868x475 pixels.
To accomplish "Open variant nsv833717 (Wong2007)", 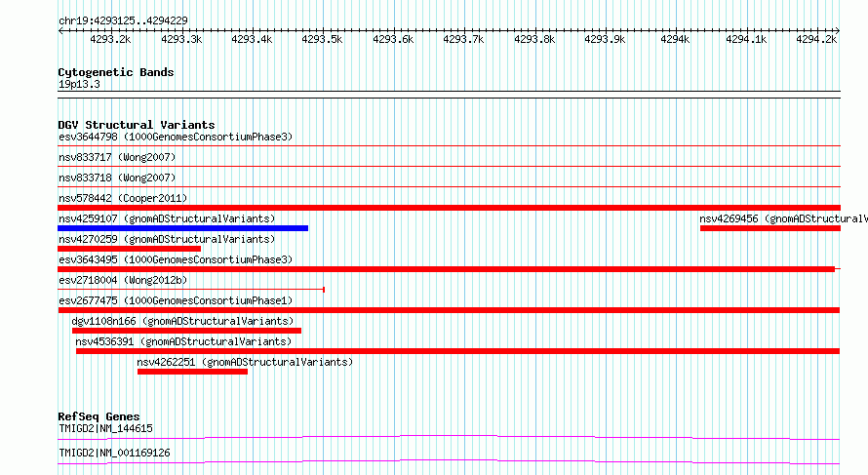I will coord(117,157).
